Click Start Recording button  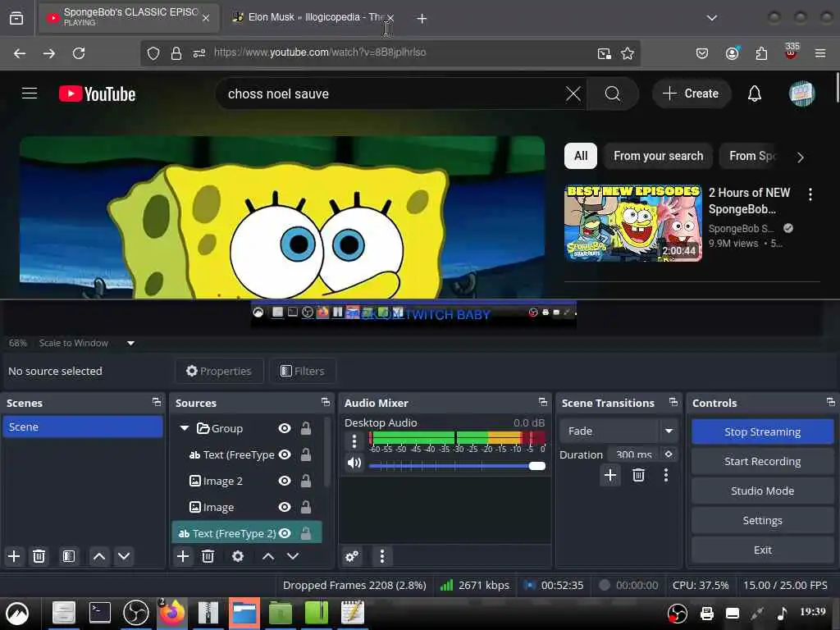[762, 461]
